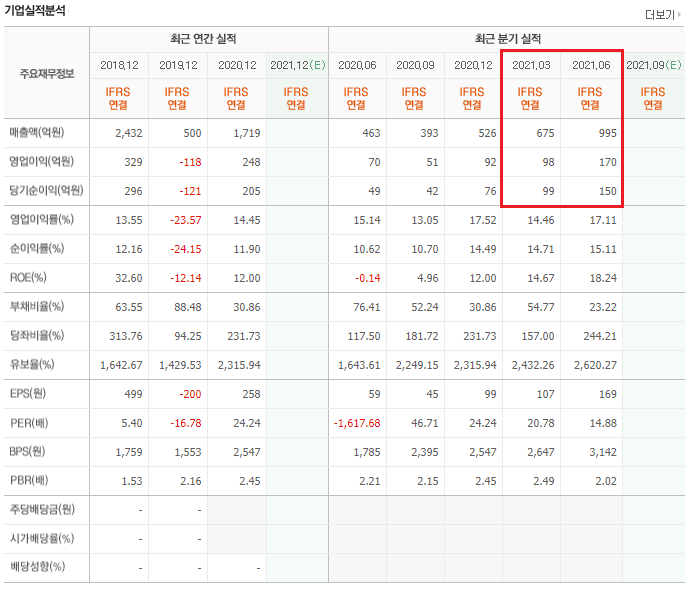This screenshot has height=589, width=690.
Task: Click the ROE(%) row label
Action: pyautogui.click(x=28, y=277)
